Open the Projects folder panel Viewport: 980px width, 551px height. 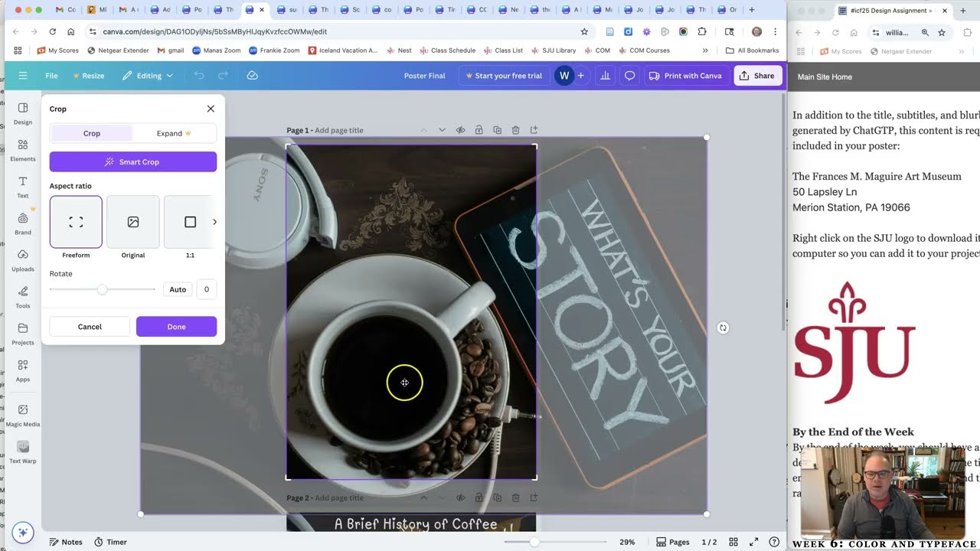[23, 334]
